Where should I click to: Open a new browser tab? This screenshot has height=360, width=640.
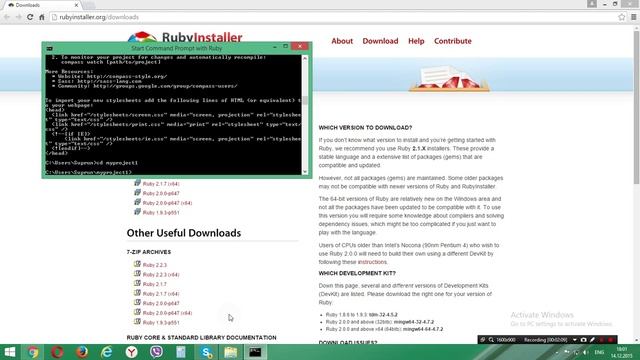point(89,5)
